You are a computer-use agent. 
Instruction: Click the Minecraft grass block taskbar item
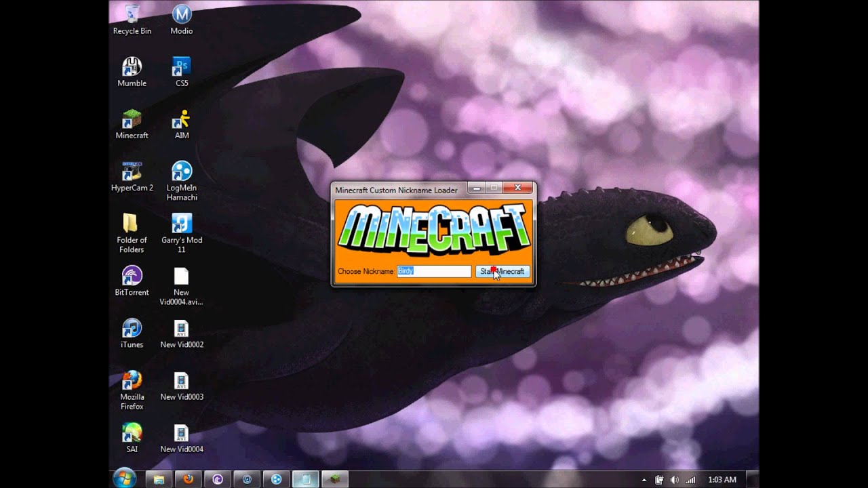coord(335,479)
